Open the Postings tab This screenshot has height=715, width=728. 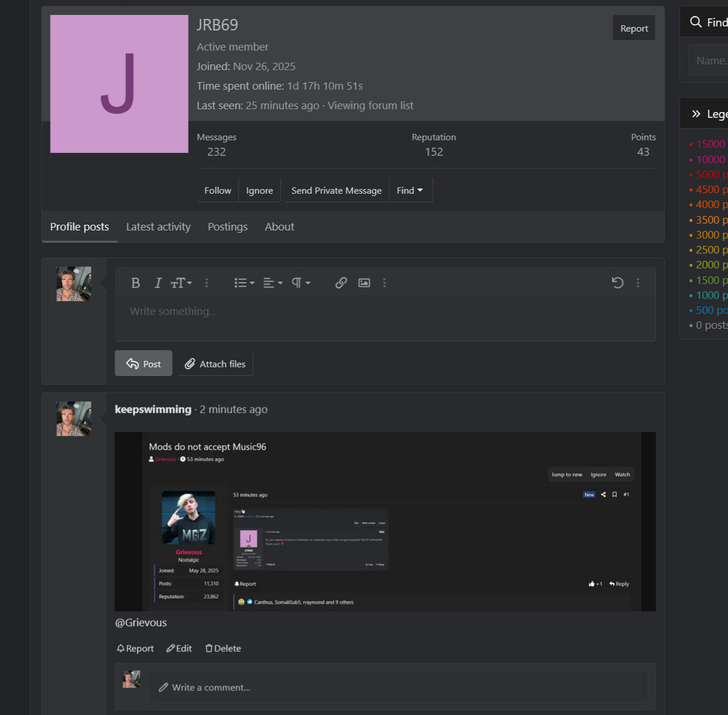click(x=228, y=227)
